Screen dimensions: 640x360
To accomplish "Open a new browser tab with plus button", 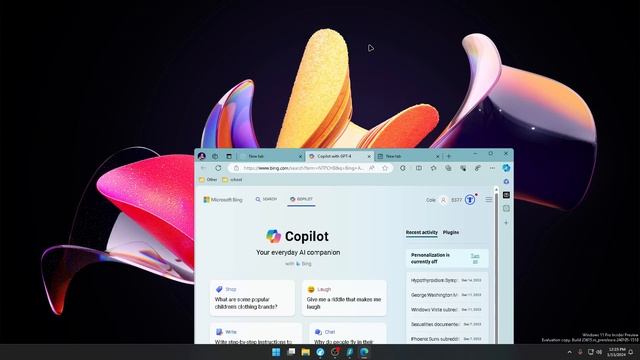I will (449, 156).
